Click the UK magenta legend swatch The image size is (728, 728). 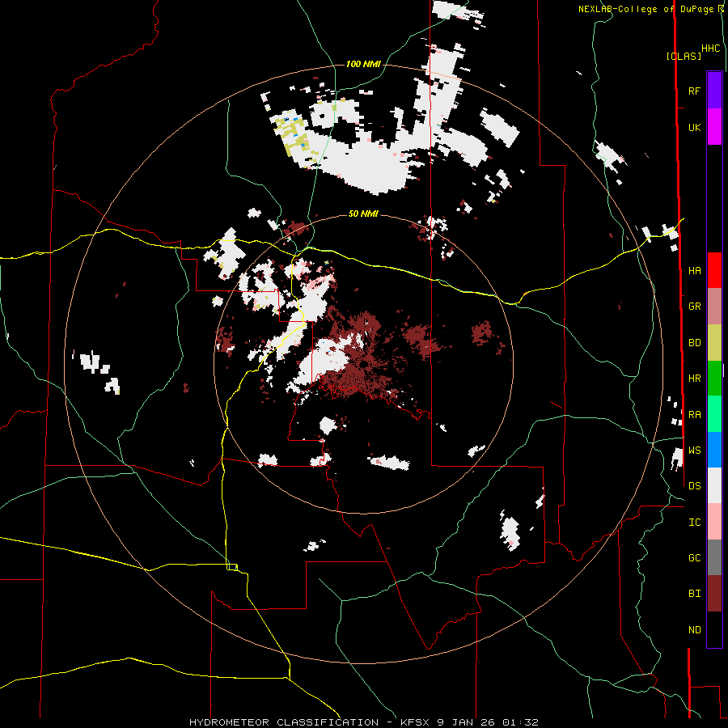[x=714, y=127]
